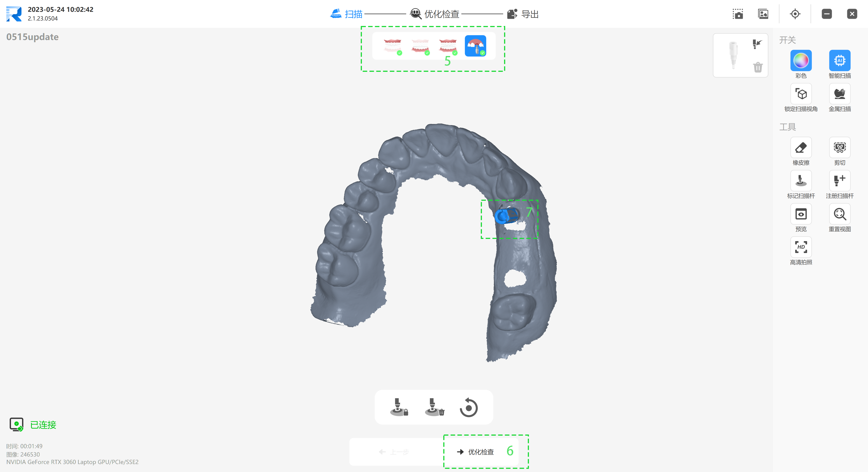The width and height of the screenshot is (868, 472).
Task: Click the 时间: 00:01:49 status text
Action: click(x=24, y=446)
